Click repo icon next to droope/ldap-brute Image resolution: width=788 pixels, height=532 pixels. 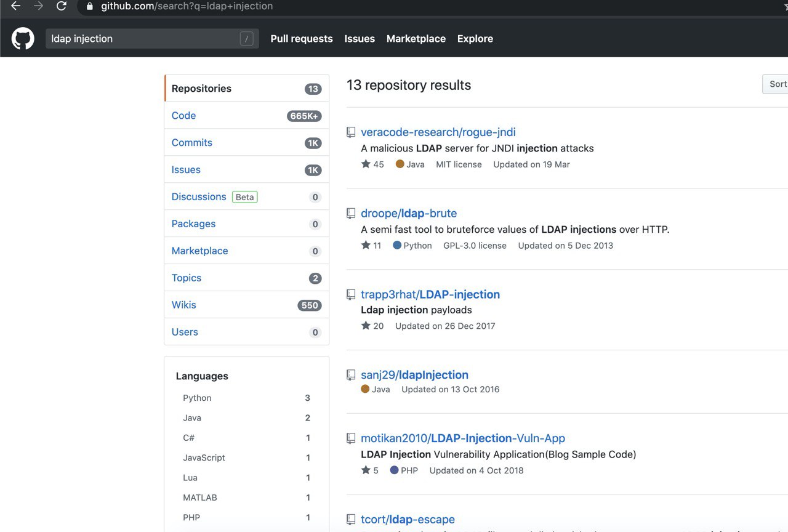point(351,214)
